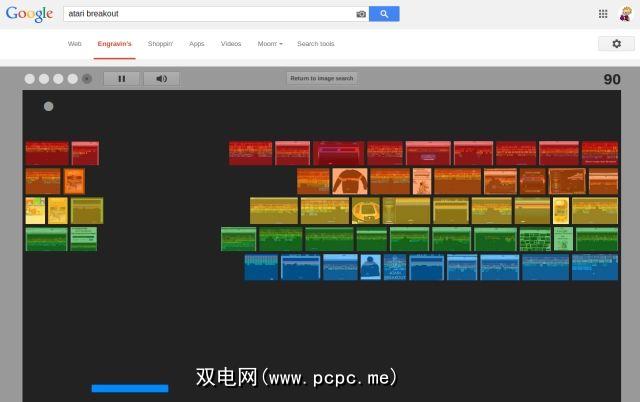Click the score number 90
640x402 pixels.
tap(612, 79)
